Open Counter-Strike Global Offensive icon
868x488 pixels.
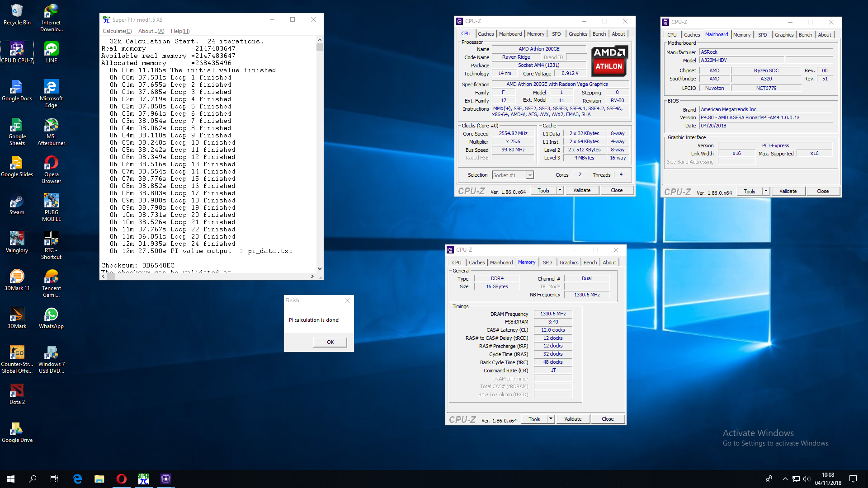[x=17, y=359]
